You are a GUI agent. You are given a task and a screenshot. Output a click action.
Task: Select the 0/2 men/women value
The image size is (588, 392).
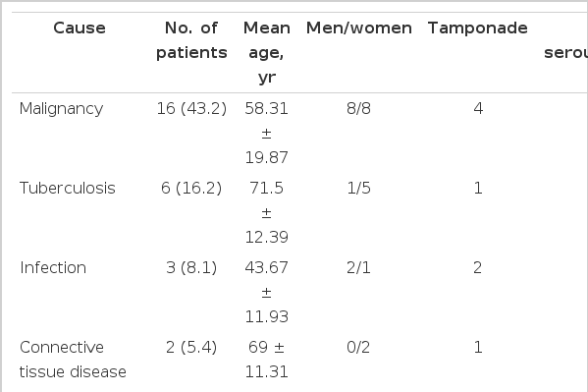359,348
